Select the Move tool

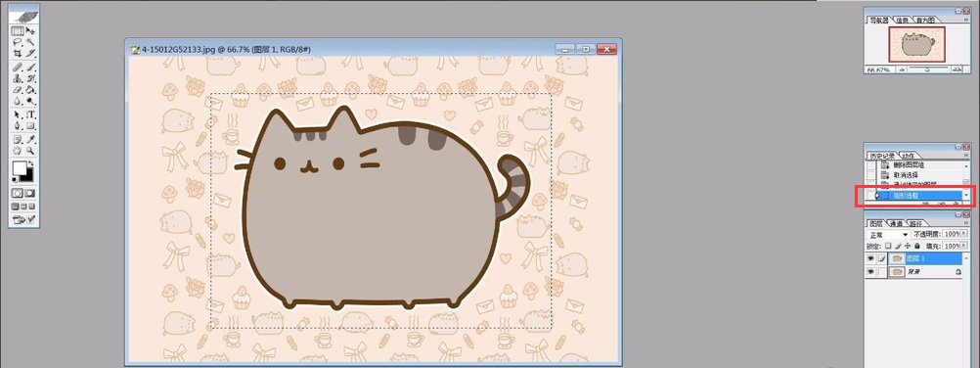[30, 30]
